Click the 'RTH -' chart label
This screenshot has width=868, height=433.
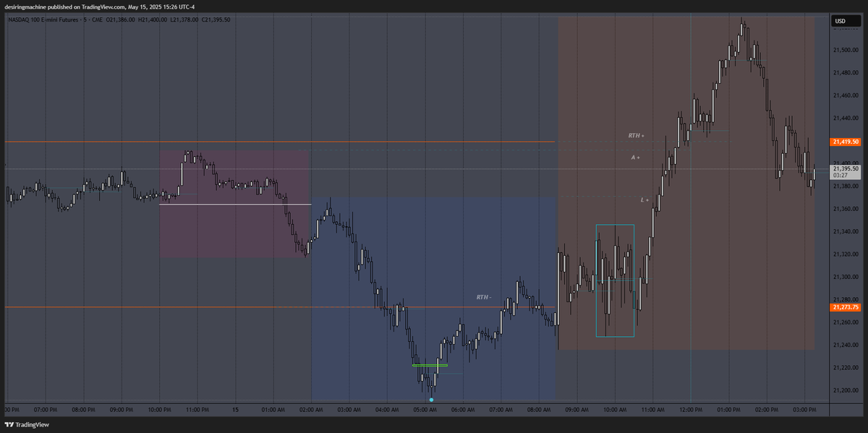484,297
